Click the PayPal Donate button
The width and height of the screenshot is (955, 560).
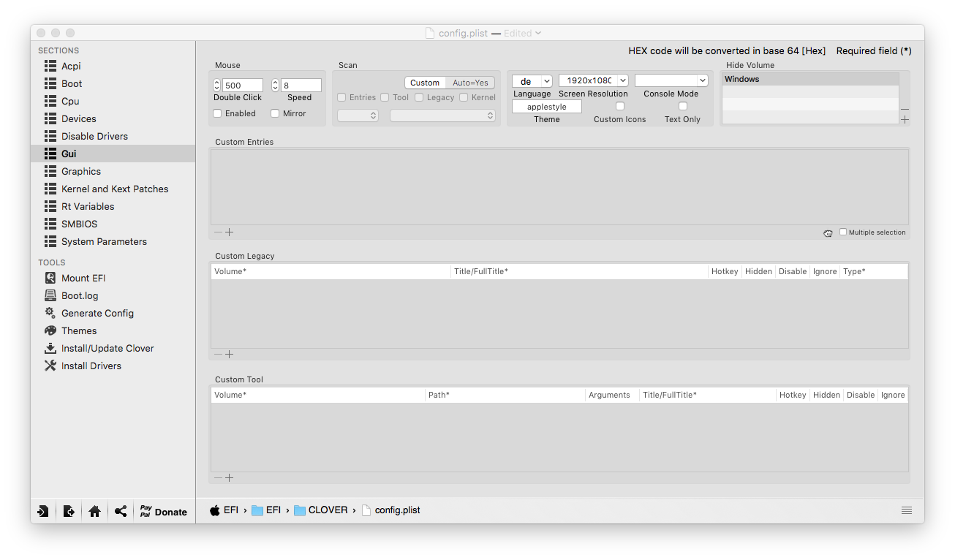(x=163, y=511)
